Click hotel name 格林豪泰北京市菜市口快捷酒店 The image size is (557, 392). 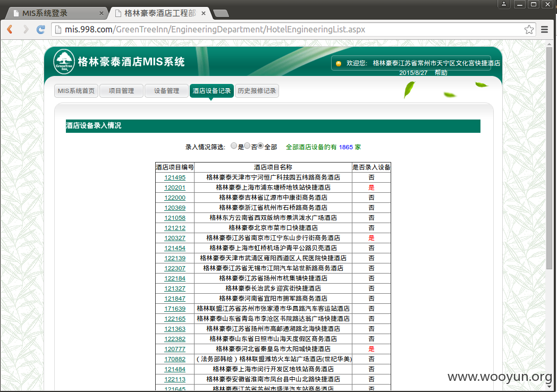[x=273, y=228]
